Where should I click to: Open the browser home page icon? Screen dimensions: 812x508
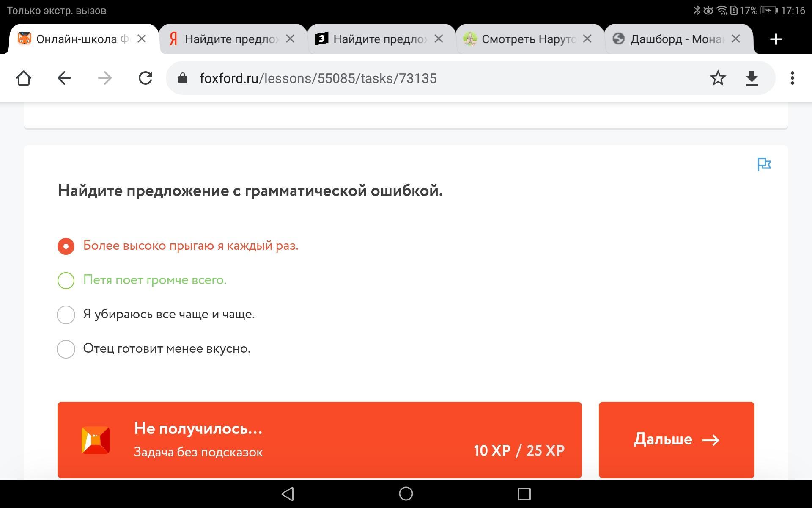[x=24, y=78]
